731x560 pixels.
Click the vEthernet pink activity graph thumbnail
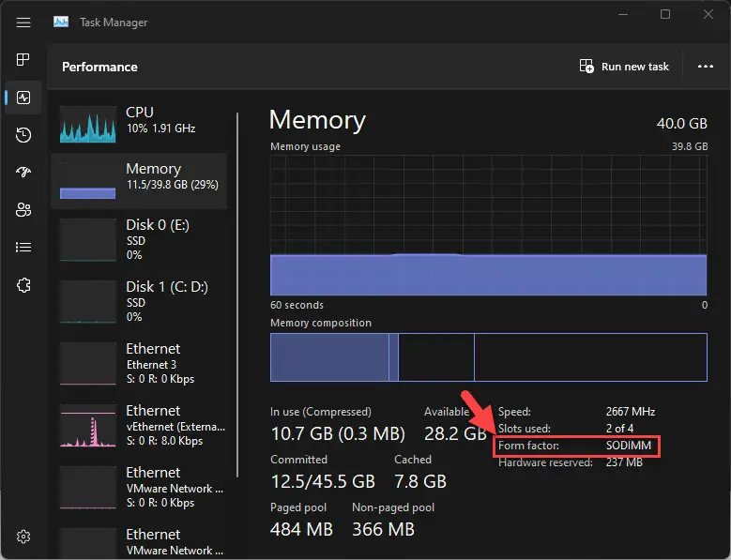[87, 425]
